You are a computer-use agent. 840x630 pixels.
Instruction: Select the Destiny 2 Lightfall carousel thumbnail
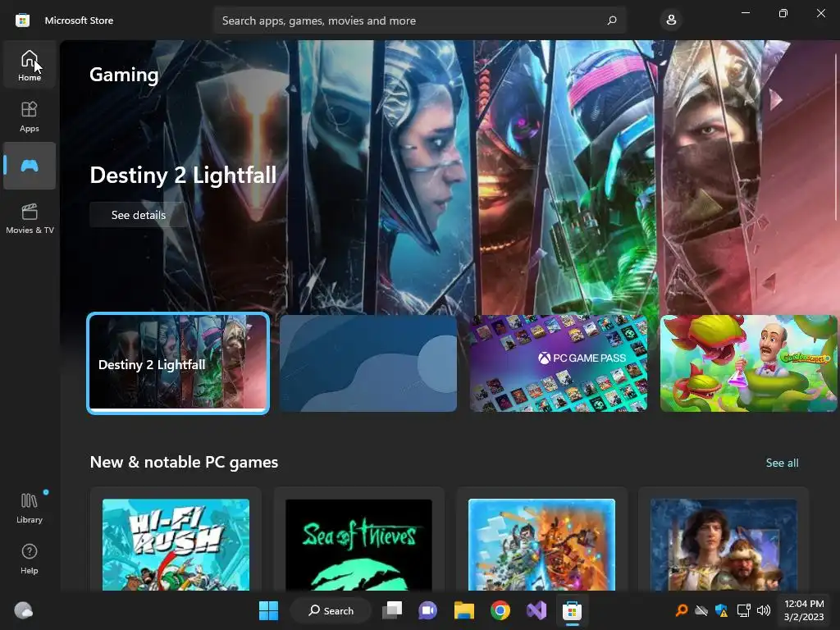pos(178,363)
